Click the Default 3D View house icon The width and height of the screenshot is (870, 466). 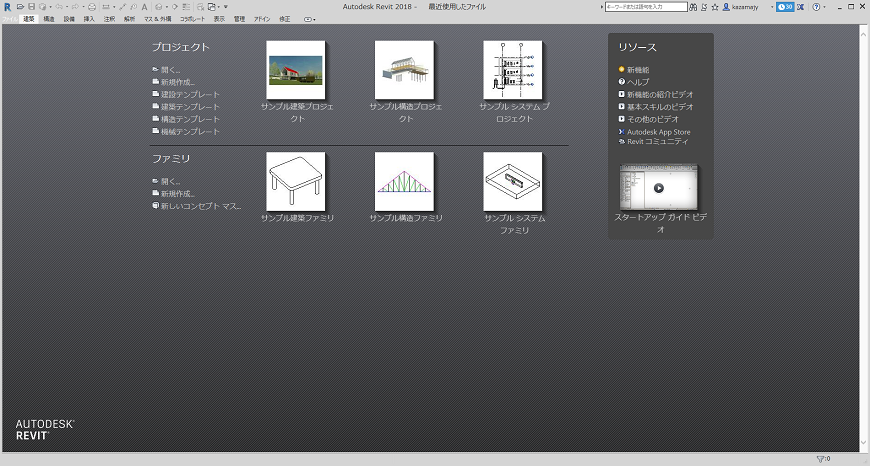point(158,7)
